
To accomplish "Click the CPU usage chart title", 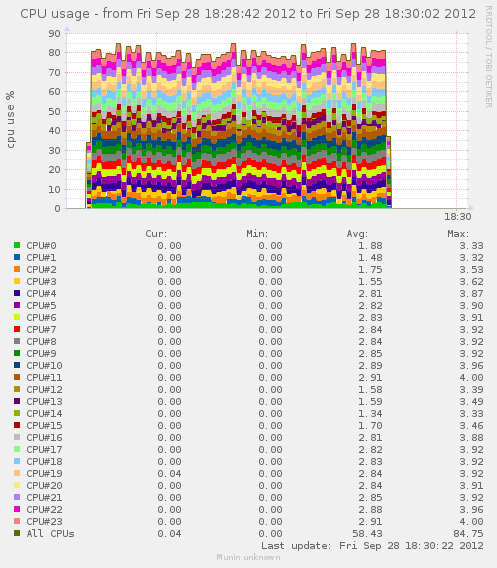I will click(248, 14).
